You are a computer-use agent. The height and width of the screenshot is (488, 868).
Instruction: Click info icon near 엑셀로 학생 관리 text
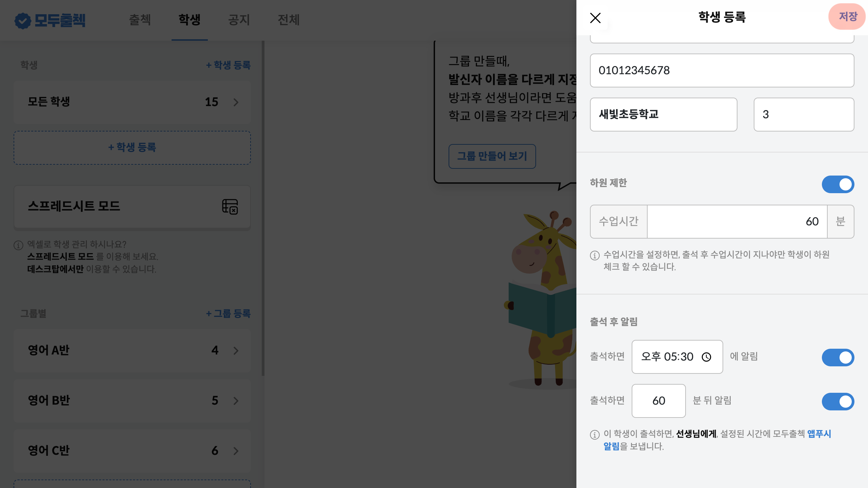point(18,245)
